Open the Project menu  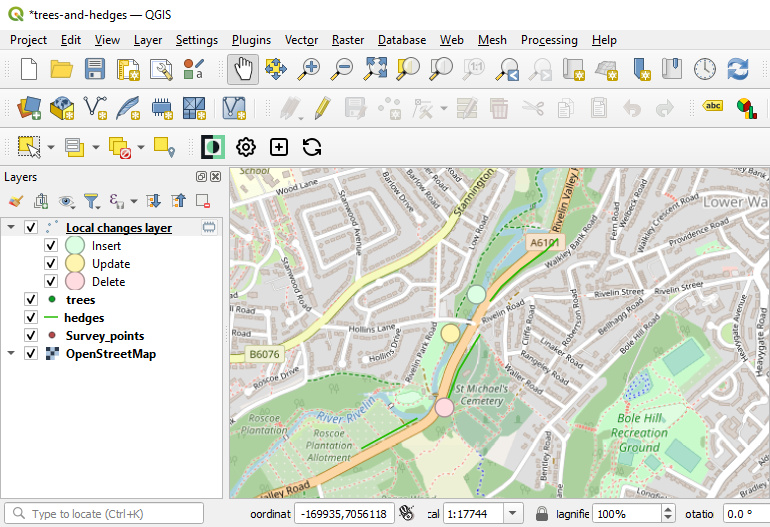click(28, 40)
